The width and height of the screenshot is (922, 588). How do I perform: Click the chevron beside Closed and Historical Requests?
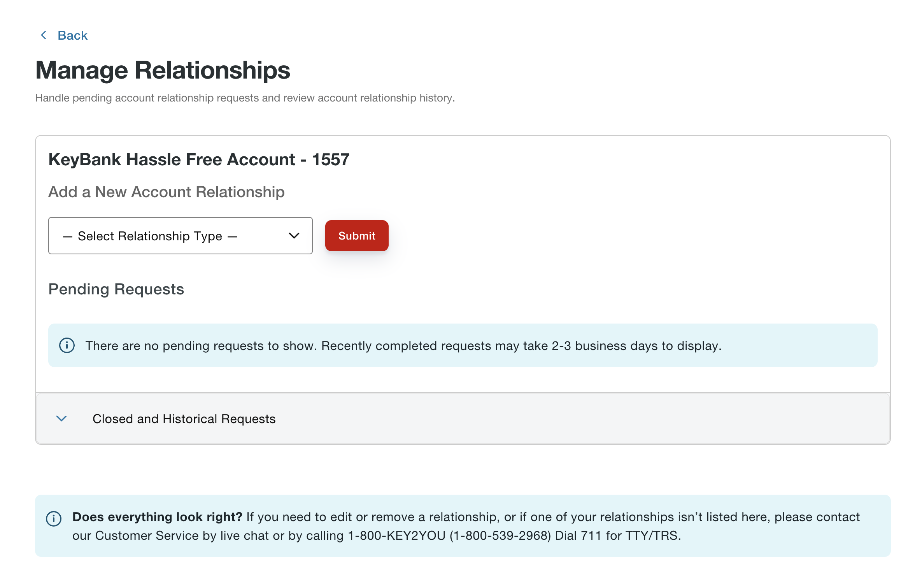coord(61,419)
